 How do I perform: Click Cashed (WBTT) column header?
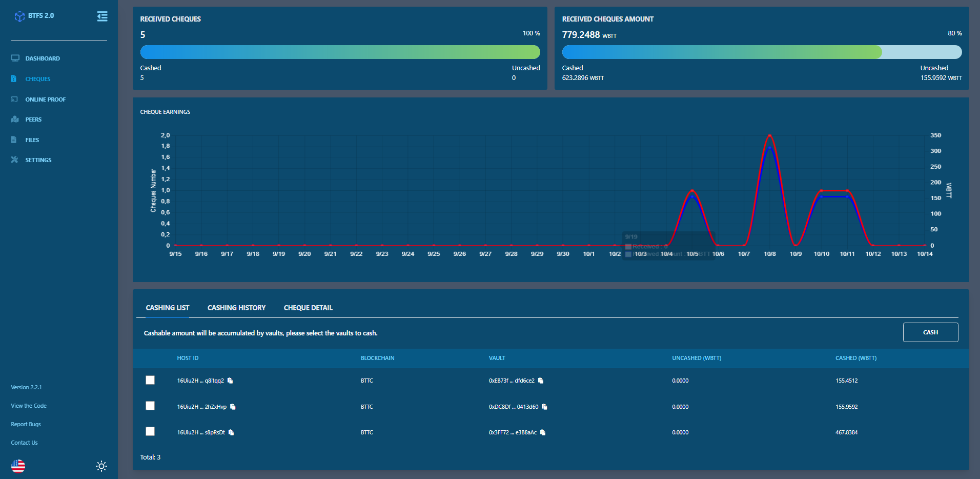coord(856,358)
